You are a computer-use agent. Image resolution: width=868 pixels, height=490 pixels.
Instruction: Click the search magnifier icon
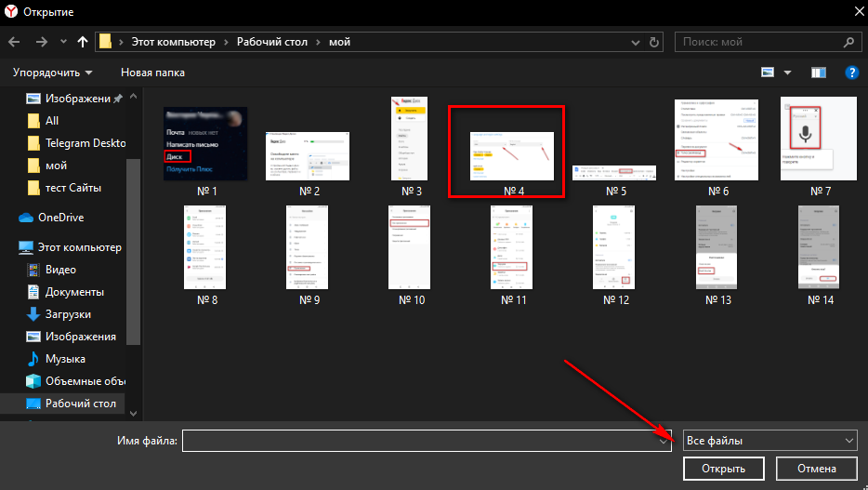(x=848, y=42)
